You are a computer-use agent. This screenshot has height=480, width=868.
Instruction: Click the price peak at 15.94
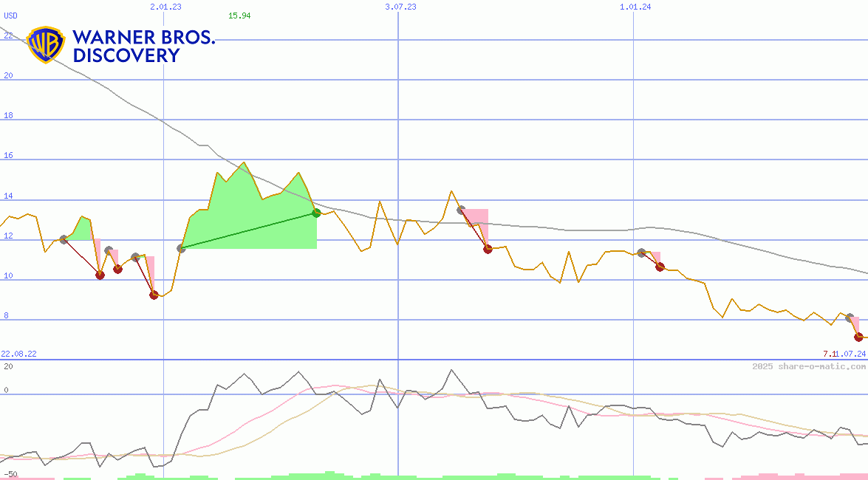click(244, 162)
